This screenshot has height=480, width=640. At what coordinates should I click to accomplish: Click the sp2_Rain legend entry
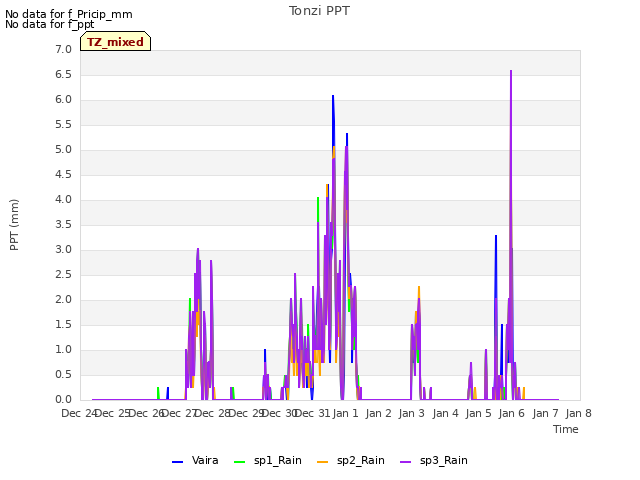(x=351, y=461)
